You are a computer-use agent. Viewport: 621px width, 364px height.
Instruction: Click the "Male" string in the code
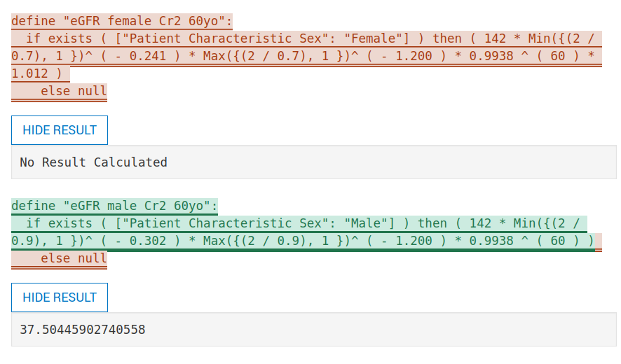pos(366,223)
